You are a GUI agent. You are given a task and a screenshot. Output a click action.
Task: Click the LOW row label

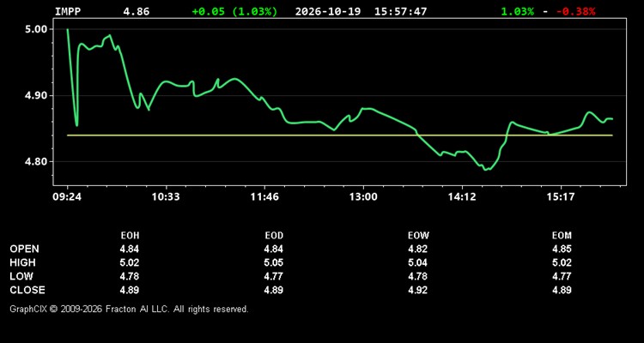(21, 276)
